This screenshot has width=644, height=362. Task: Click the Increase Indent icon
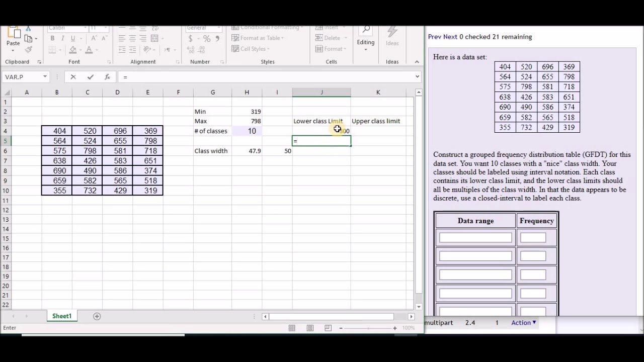click(132, 49)
